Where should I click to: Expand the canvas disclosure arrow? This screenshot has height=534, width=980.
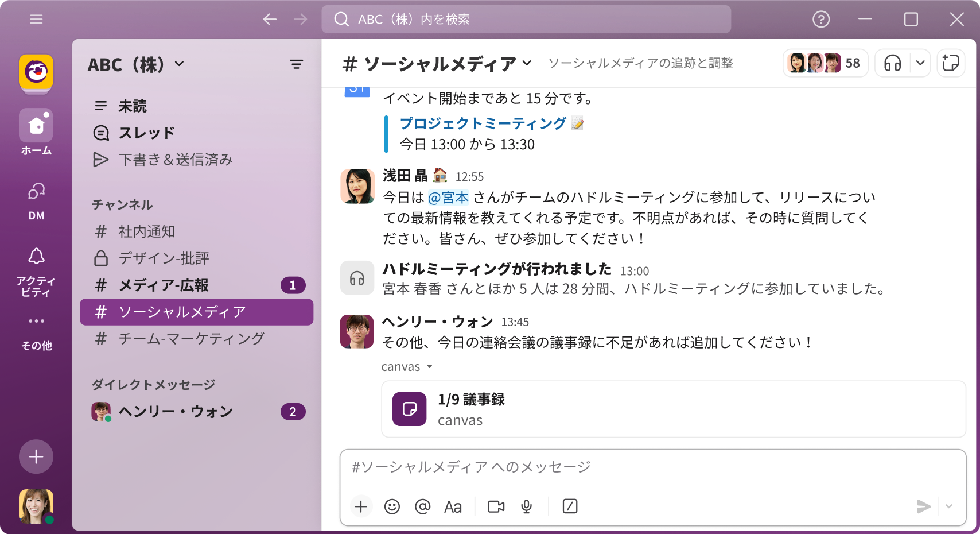429,366
